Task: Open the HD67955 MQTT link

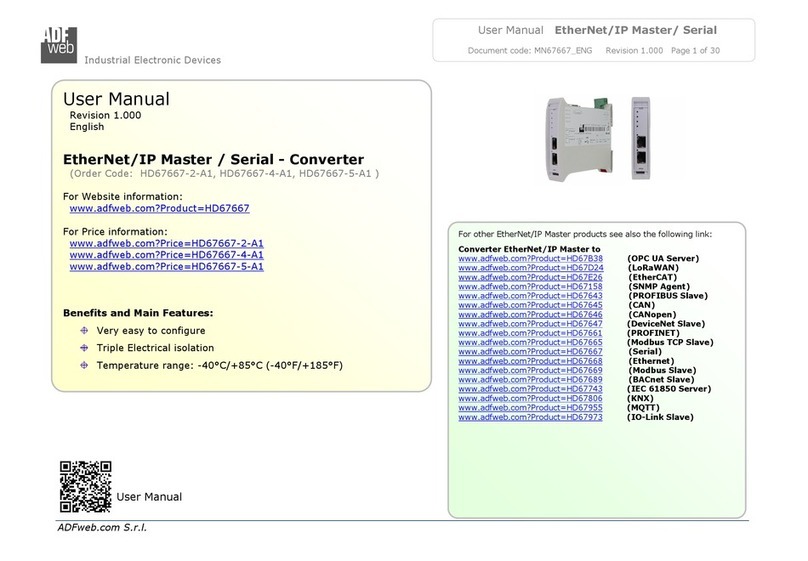Action: click(x=530, y=407)
